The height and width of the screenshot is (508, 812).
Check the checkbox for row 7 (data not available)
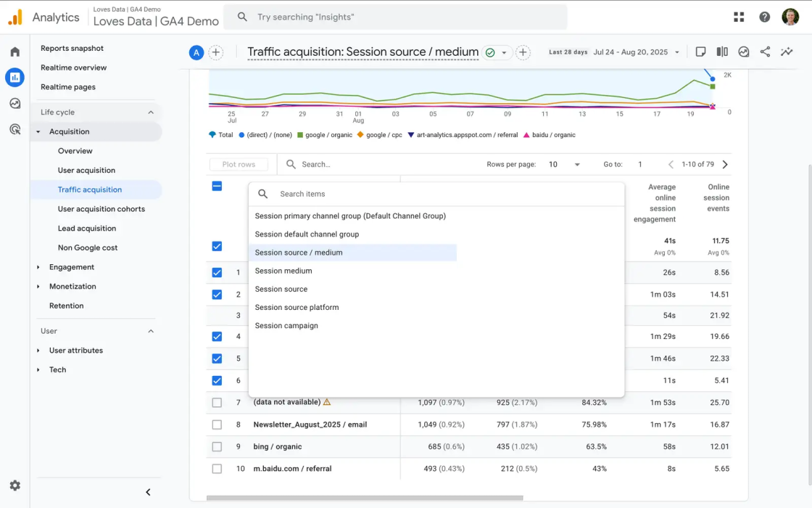(x=217, y=402)
